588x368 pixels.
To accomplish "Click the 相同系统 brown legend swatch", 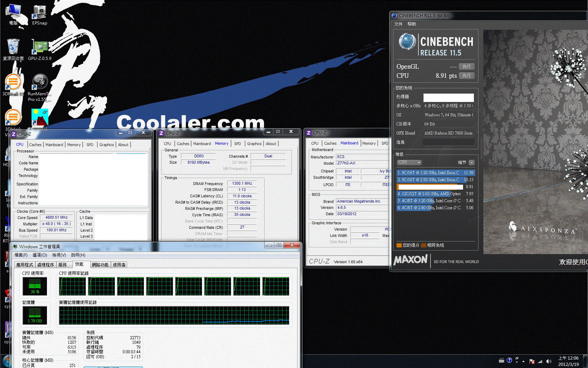I will click(423, 245).
